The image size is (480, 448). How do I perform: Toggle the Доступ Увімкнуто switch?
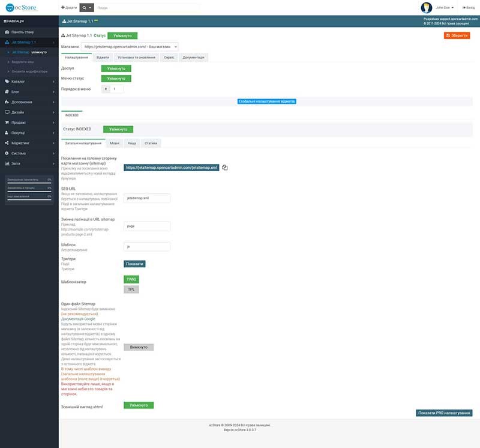click(116, 68)
